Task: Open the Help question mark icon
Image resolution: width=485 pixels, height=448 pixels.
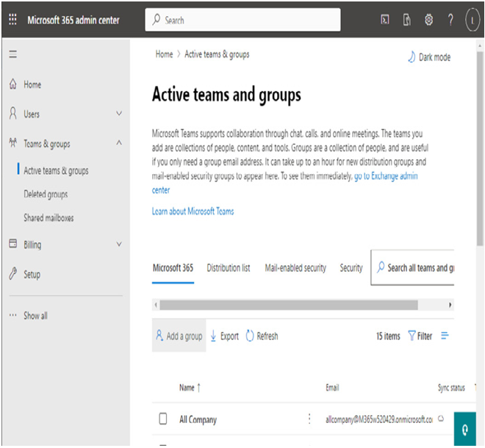Action: 450,20
